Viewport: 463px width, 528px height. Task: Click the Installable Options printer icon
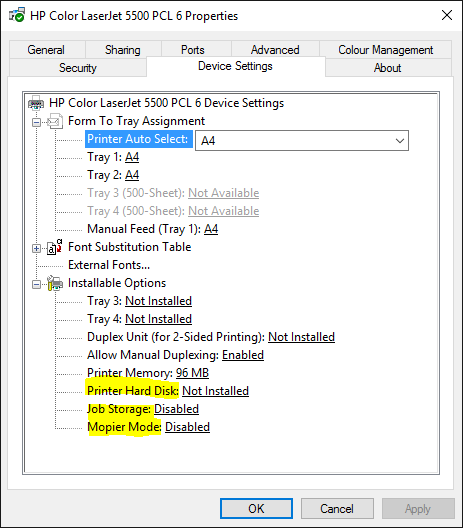55,283
